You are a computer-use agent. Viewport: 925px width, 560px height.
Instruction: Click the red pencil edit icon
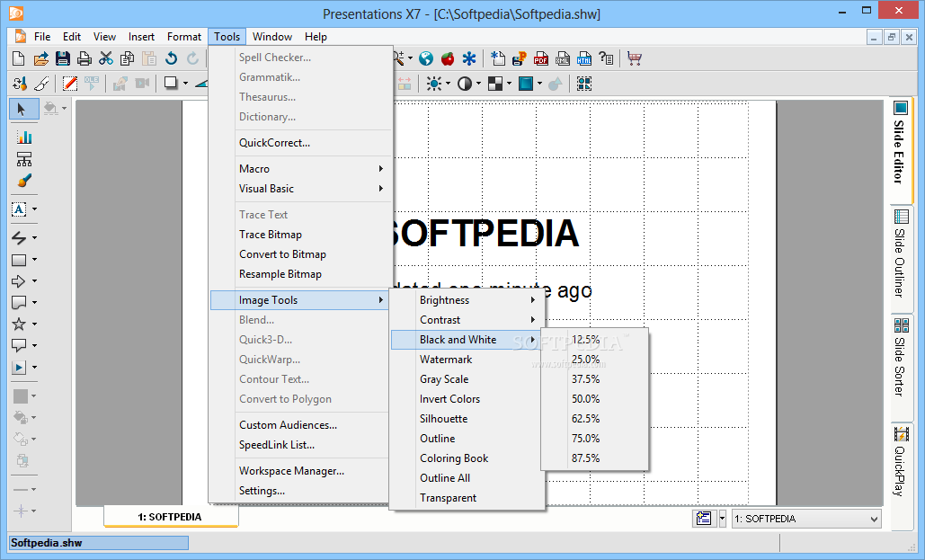pyautogui.click(x=69, y=84)
